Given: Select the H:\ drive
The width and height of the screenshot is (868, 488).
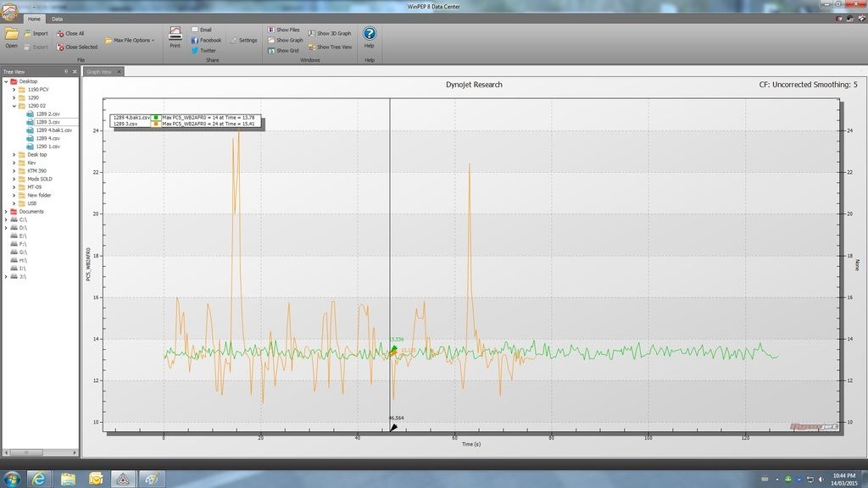Looking at the screenshot, I should pos(19,260).
